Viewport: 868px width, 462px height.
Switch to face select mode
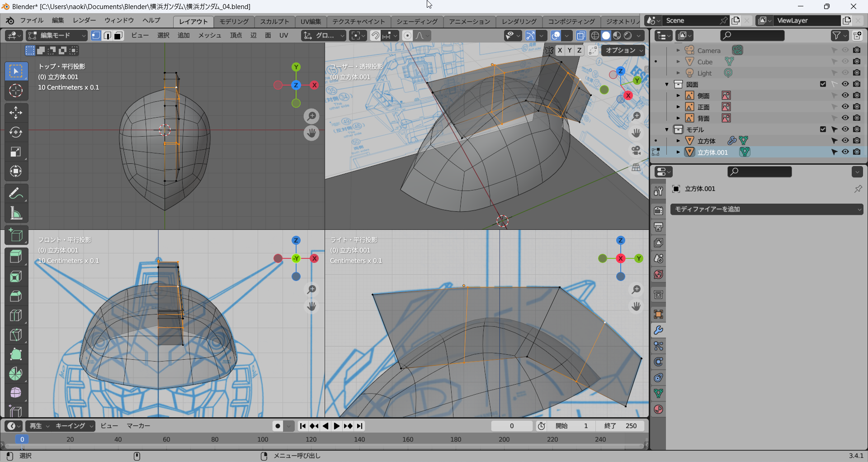point(118,35)
